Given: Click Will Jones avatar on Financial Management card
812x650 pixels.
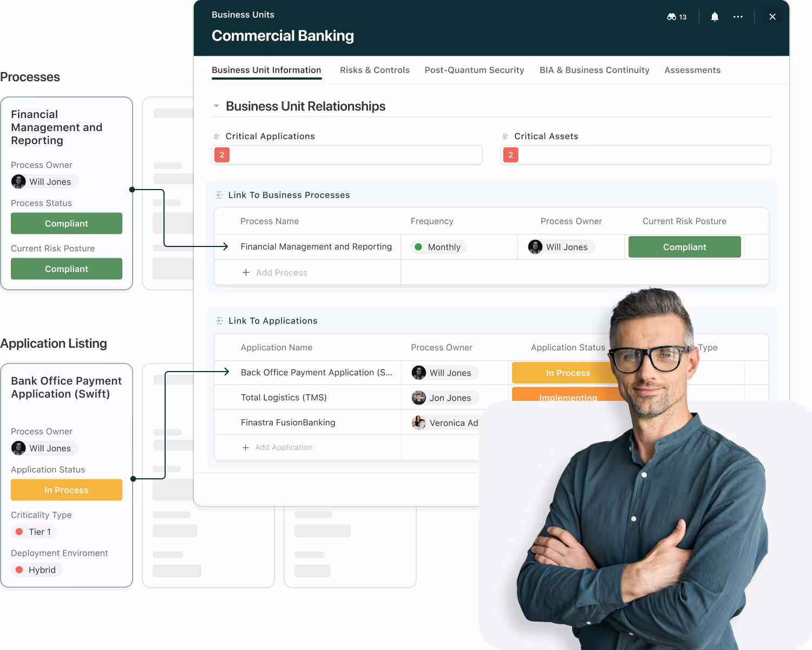Looking at the screenshot, I should click(x=18, y=182).
